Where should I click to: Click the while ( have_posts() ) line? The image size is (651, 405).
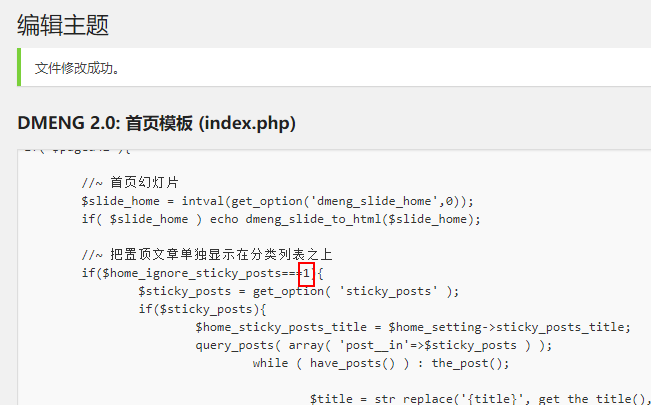(381, 363)
